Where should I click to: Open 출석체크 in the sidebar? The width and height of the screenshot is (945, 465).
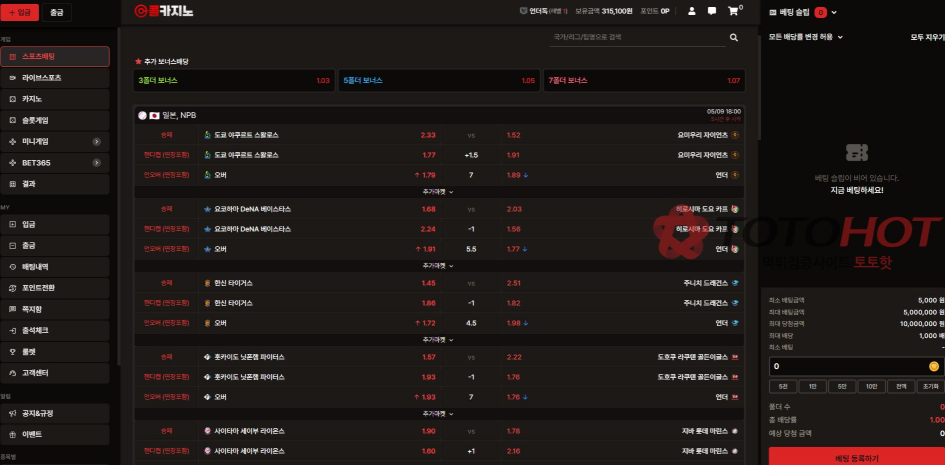pos(55,330)
